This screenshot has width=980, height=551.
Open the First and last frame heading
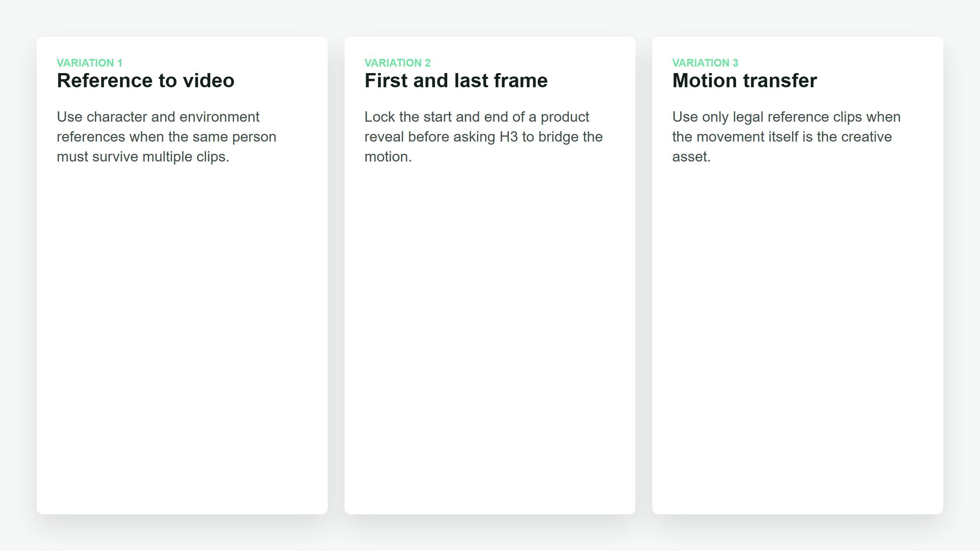click(x=456, y=81)
